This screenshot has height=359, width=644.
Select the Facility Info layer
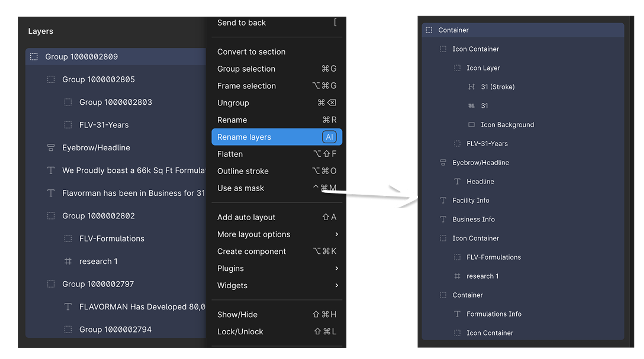523,200
